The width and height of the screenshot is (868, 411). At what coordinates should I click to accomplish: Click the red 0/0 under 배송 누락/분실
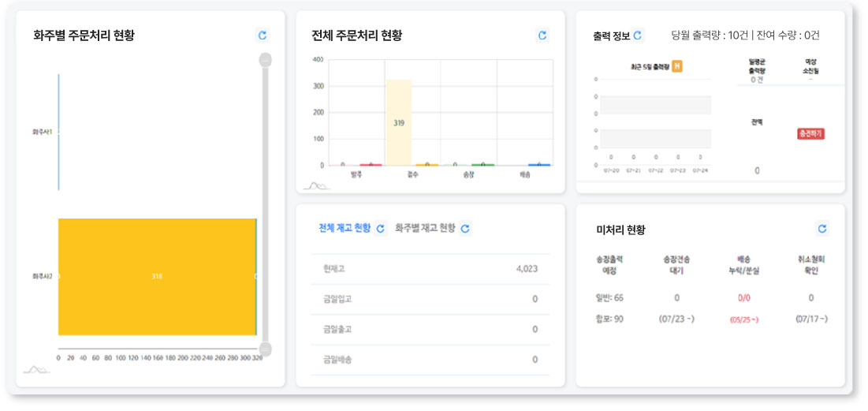click(x=743, y=298)
